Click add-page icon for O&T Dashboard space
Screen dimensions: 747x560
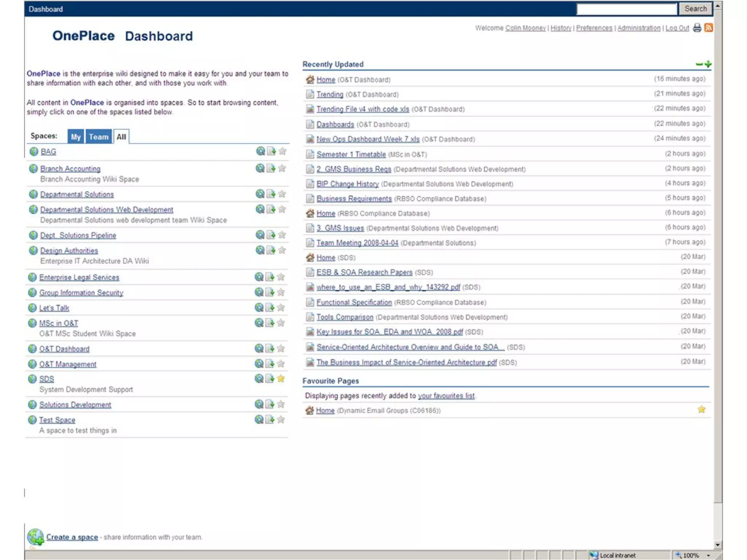coord(270,348)
